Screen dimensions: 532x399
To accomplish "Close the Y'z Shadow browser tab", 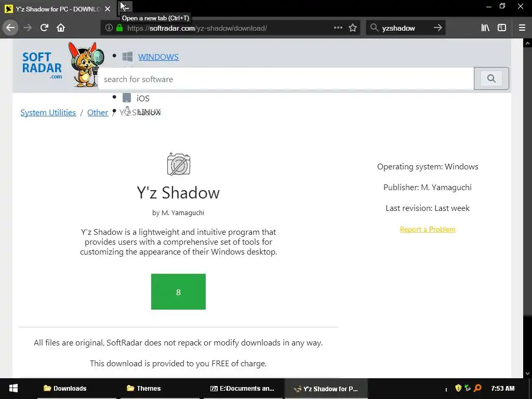I will (x=108, y=9).
